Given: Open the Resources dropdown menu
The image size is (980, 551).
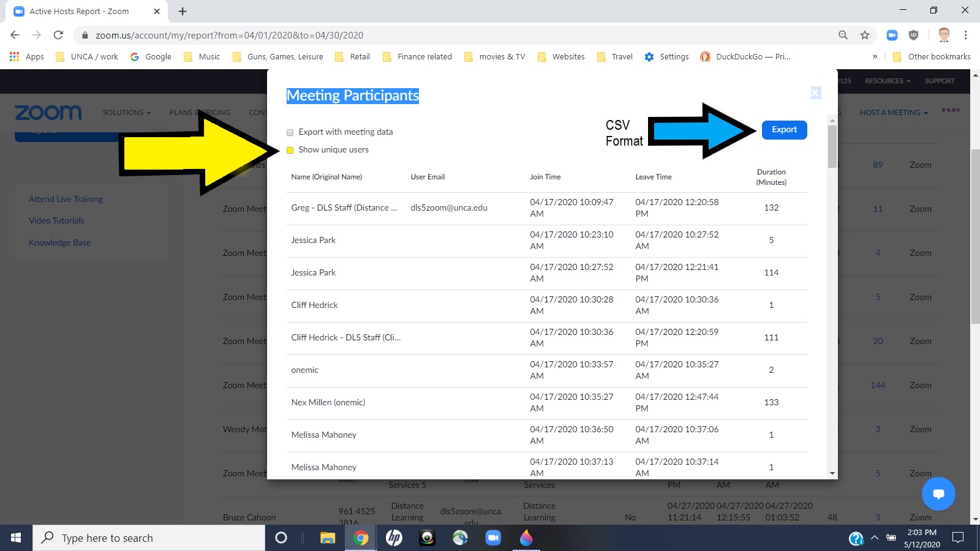Looking at the screenshot, I should (887, 81).
